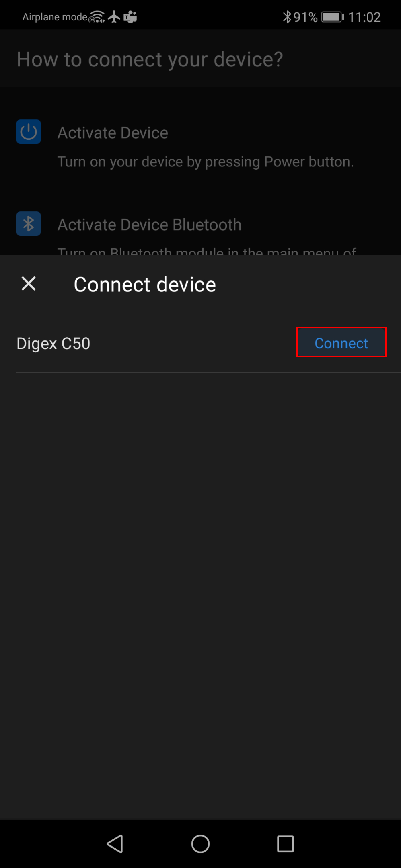Select the Digex C50 device name
Screen dimensions: 401x868
53,344
